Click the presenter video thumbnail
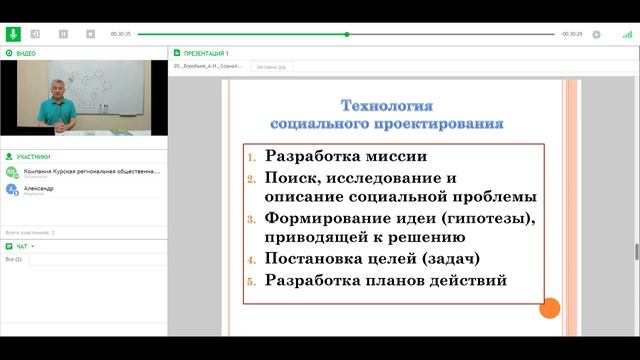Viewport: 640px width, 360px height. click(x=84, y=98)
